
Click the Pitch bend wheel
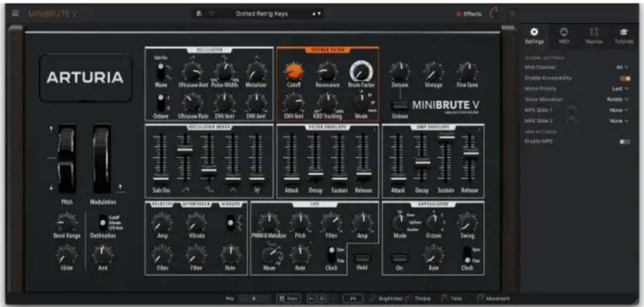[x=67, y=158]
